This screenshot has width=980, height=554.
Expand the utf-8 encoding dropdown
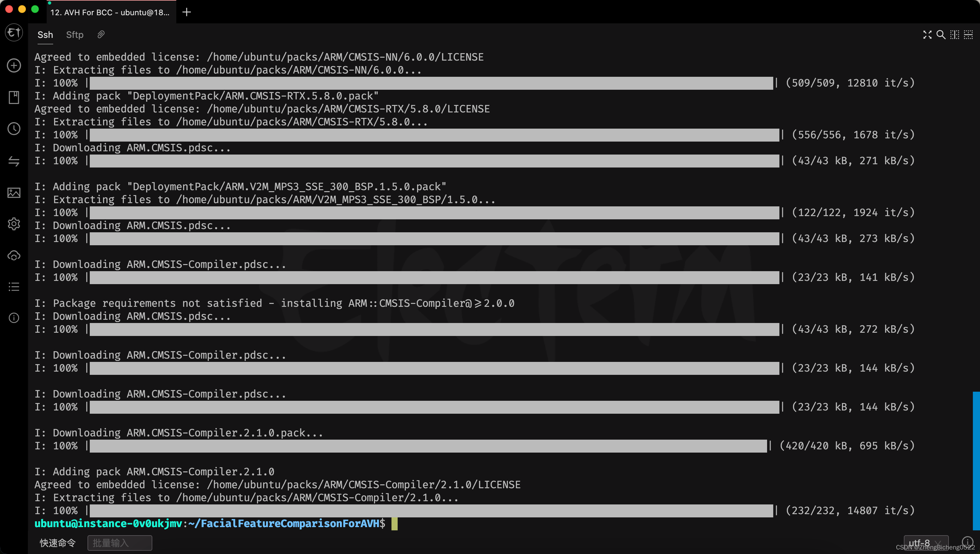click(926, 543)
